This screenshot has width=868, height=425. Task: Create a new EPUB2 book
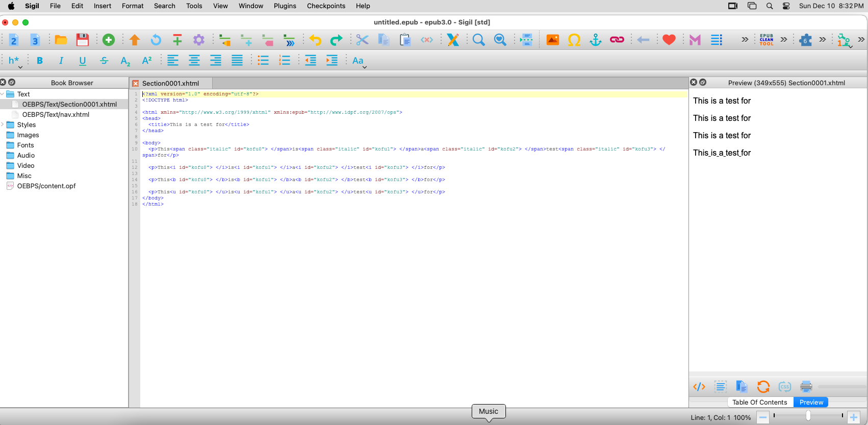(14, 40)
